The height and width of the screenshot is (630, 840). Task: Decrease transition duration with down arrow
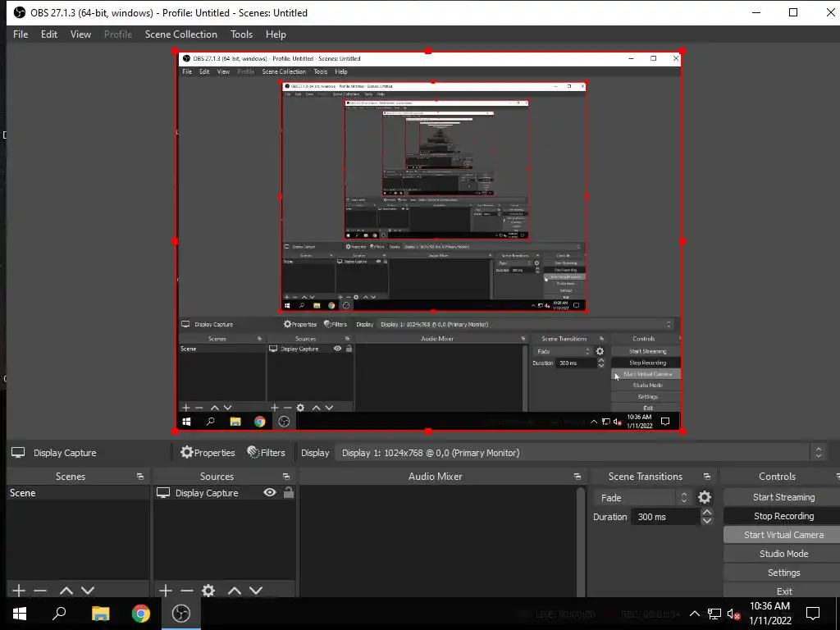click(x=707, y=521)
